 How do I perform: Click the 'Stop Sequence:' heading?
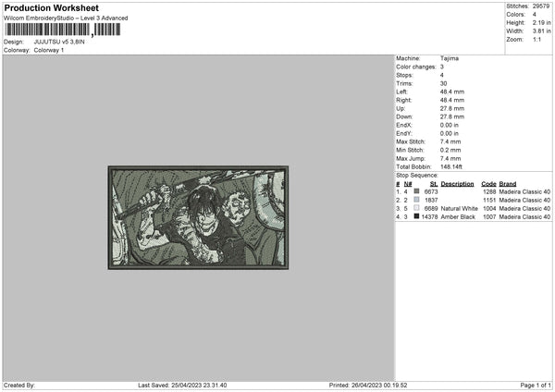(417, 176)
